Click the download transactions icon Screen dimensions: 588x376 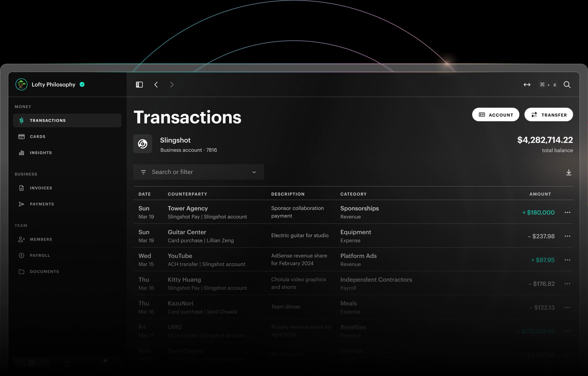[x=569, y=172]
